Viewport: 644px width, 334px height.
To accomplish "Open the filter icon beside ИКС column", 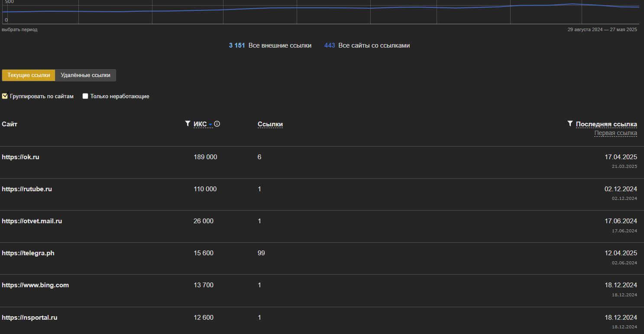I will pyautogui.click(x=188, y=124).
